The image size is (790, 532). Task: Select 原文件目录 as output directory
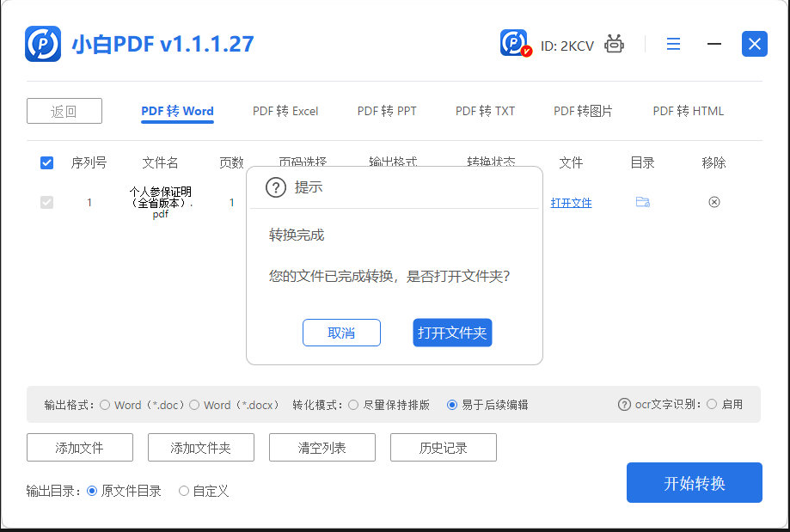click(92, 491)
